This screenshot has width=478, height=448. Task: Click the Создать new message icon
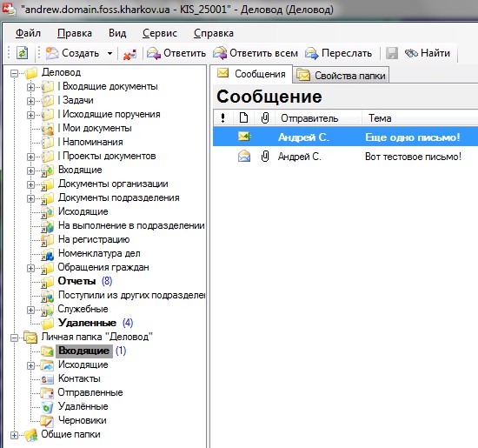coord(52,53)
